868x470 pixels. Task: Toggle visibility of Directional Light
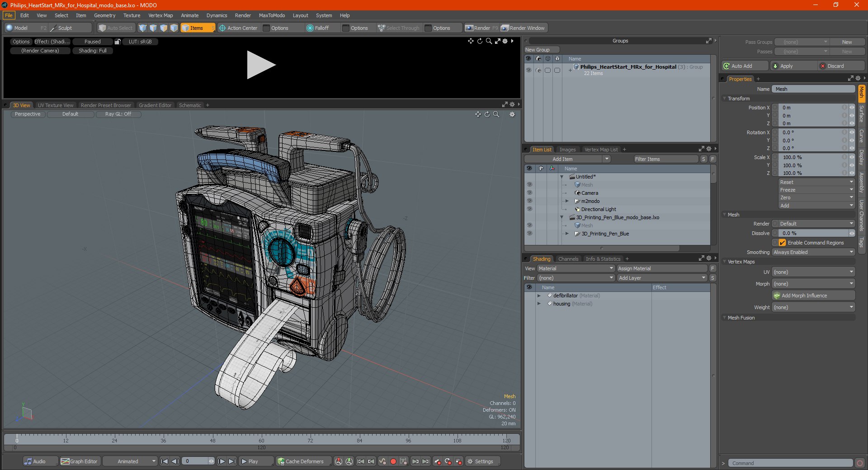coord(529,209)
